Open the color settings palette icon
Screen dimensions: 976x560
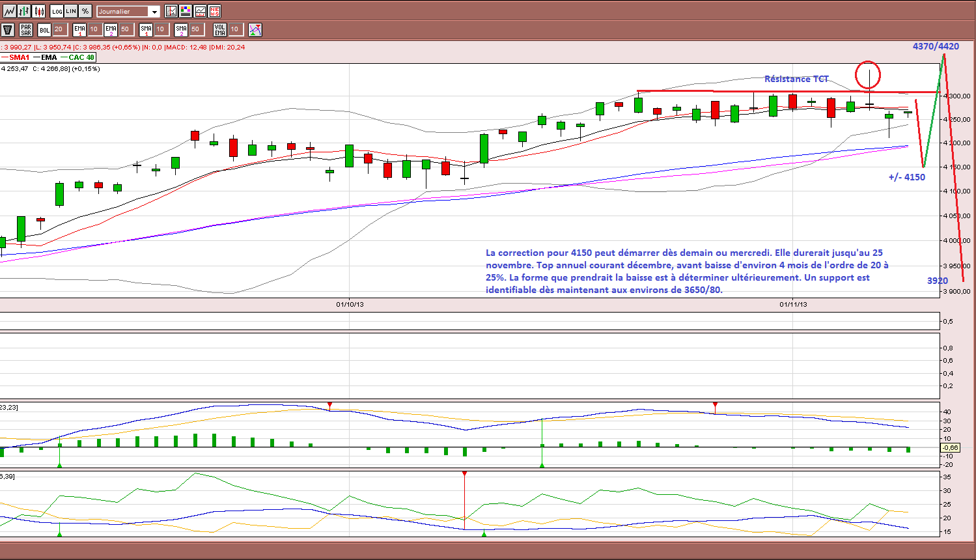click(186, 11)
